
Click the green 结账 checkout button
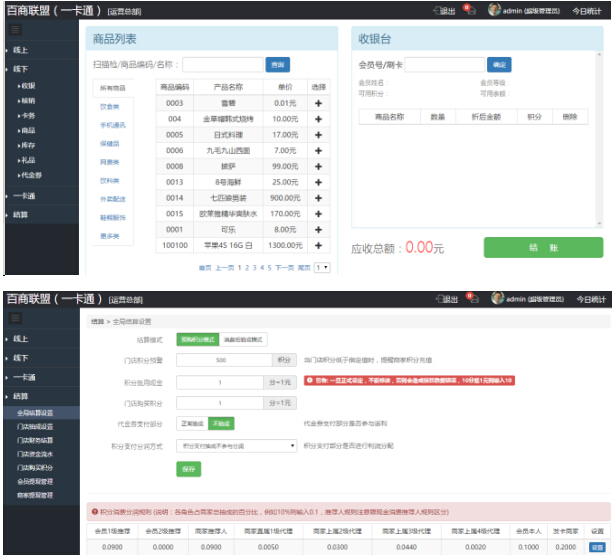[543, 248]
